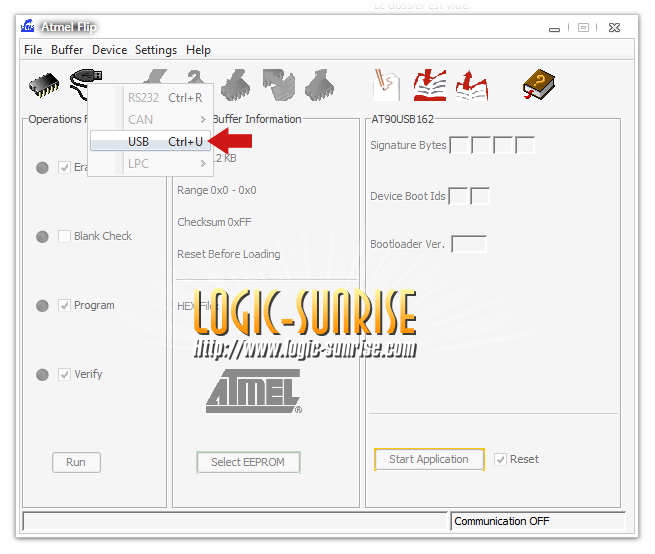Image resolution: width=655 pixels, height=554 pixels.
Task: Click the Bootloader Ver. field
Action: pos(469,244)
